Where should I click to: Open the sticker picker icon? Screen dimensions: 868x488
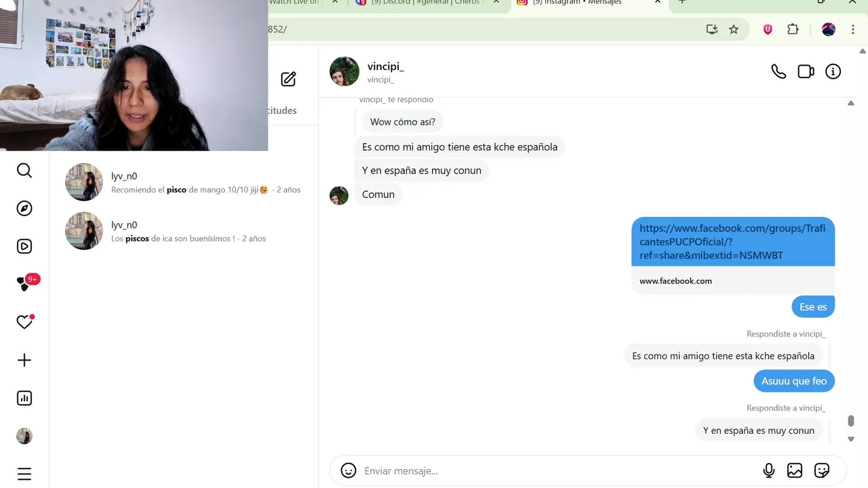(x=822, y=470)
